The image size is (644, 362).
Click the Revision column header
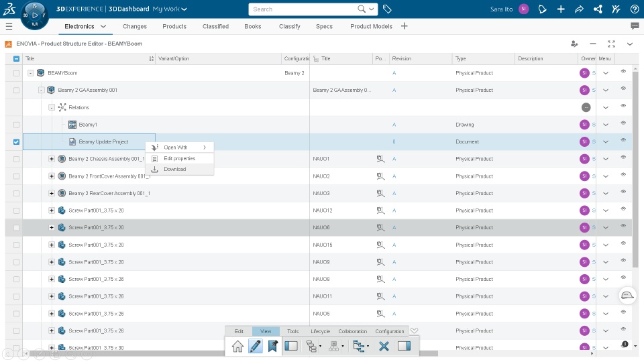(x=420, y=59)
